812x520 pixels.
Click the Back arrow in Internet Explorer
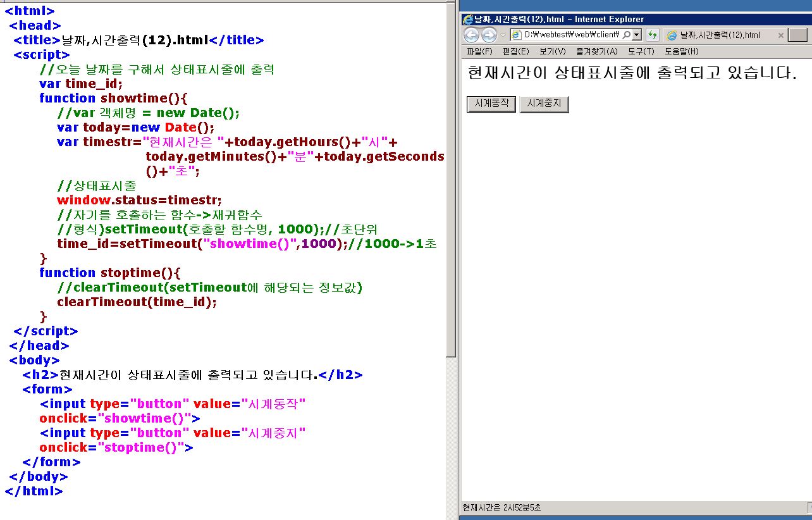point(471,35)
